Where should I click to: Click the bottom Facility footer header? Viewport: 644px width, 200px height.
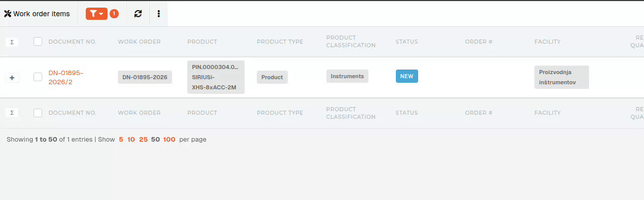pyautogui.click(x=547, y=113)
